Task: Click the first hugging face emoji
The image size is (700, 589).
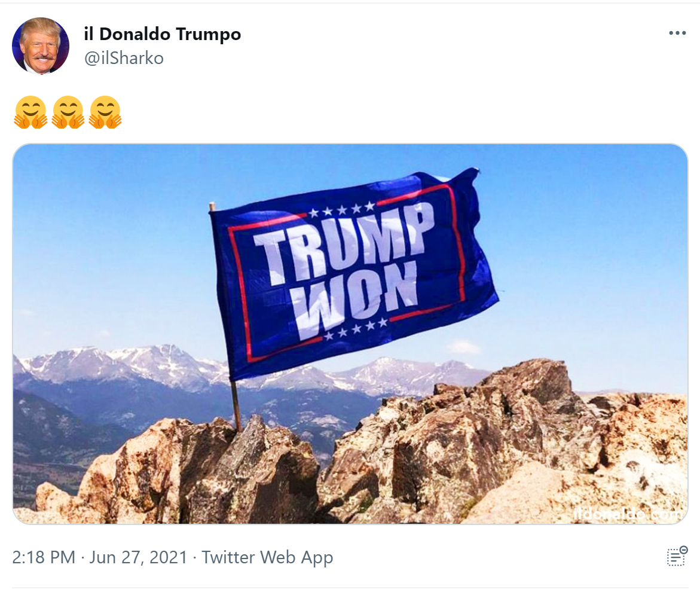Action: (30, 112)
